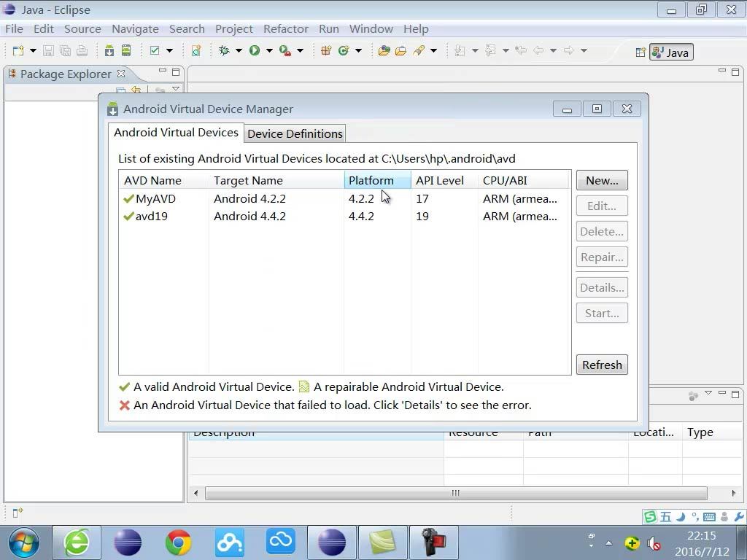This screenshot has width=747, height=560.
Task: Expand the Debug dropdown arrow
Action: 239,50
